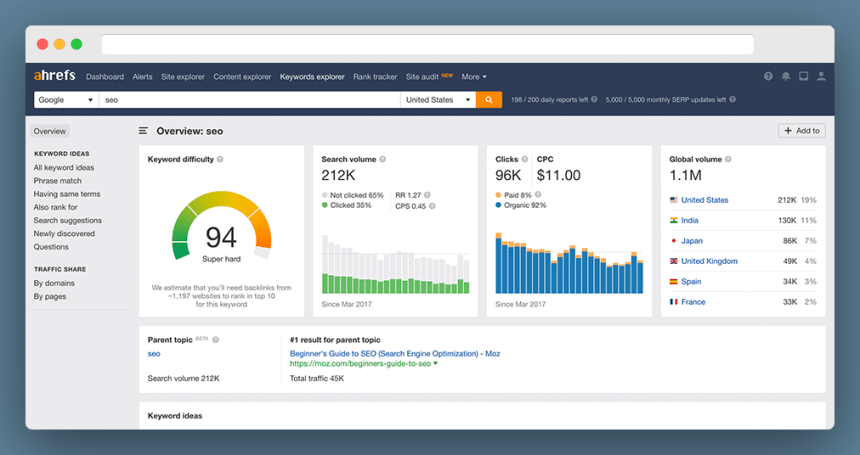The width and height of the screenshot is (860, 455).
Task: Click United States in Global volume list
Action: [705, 200]
